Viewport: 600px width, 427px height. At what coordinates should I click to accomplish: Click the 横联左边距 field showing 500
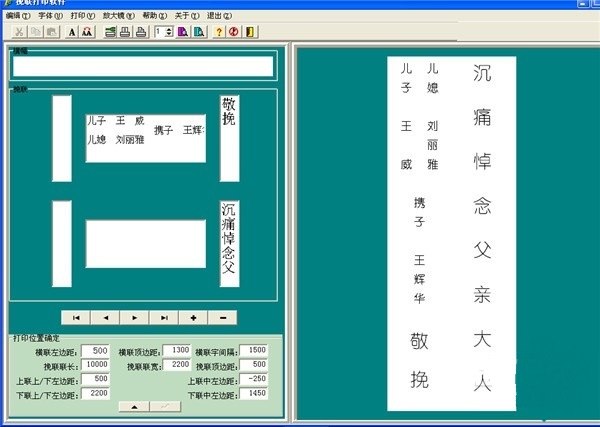(95, 351)
